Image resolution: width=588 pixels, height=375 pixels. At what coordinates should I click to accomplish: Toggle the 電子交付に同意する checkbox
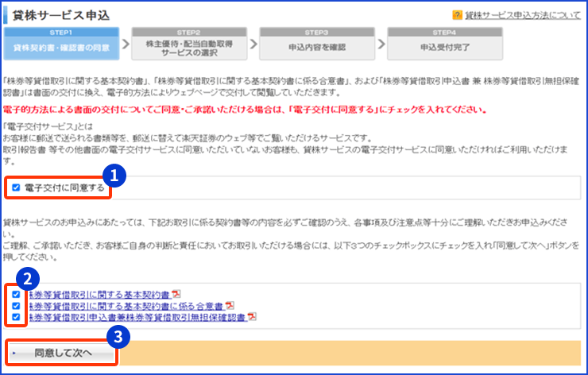click(17, 188)
